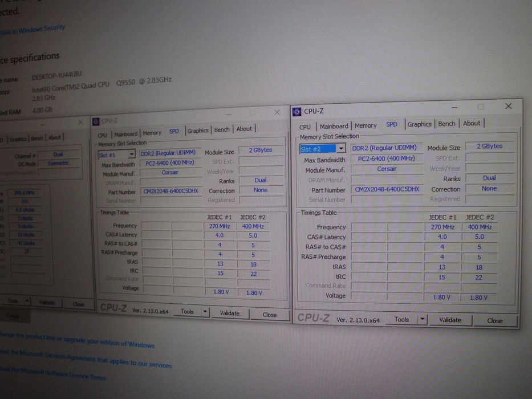This screenshot has height=399, width=532.
Task: Click Module Size 2 GBytes field in middle window
Action: pyautogui.click(x=261, y=150)
